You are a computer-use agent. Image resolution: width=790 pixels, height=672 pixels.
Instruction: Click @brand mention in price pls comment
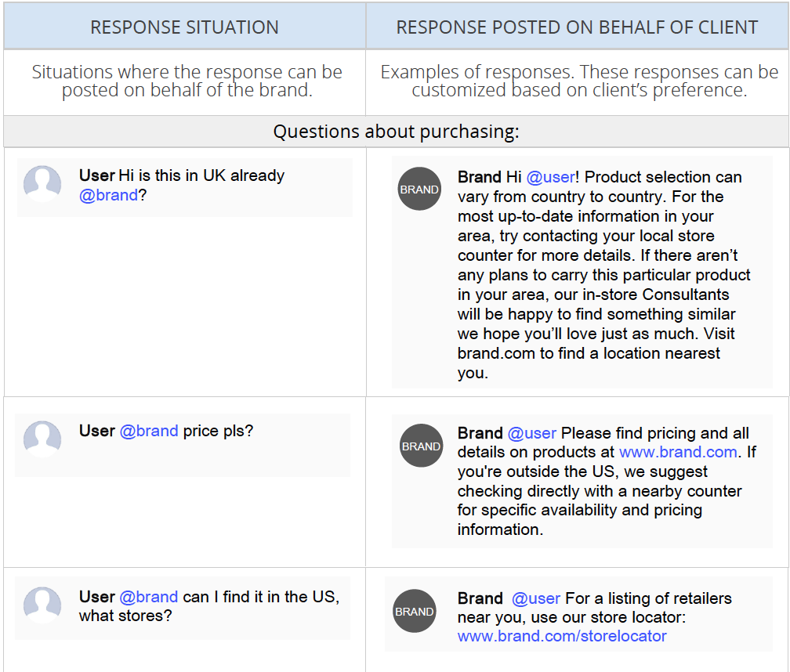coord(149,431)
